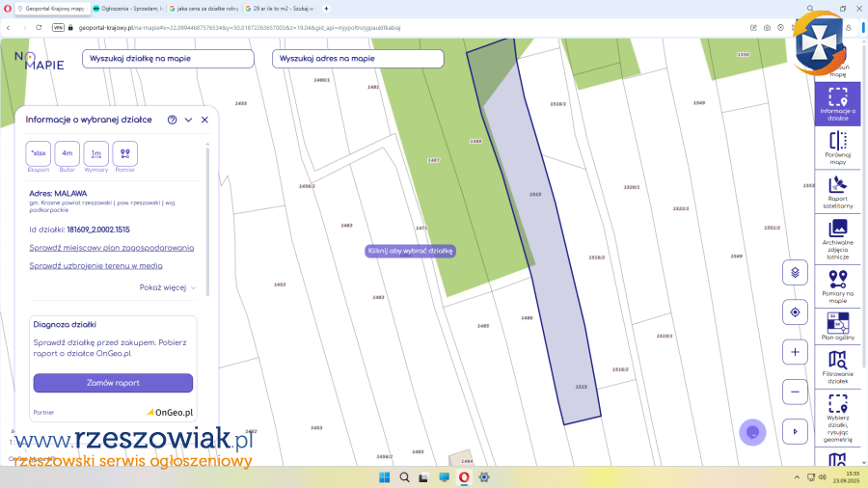
Task: Click the help question mark icon
Action: point(172,120)
